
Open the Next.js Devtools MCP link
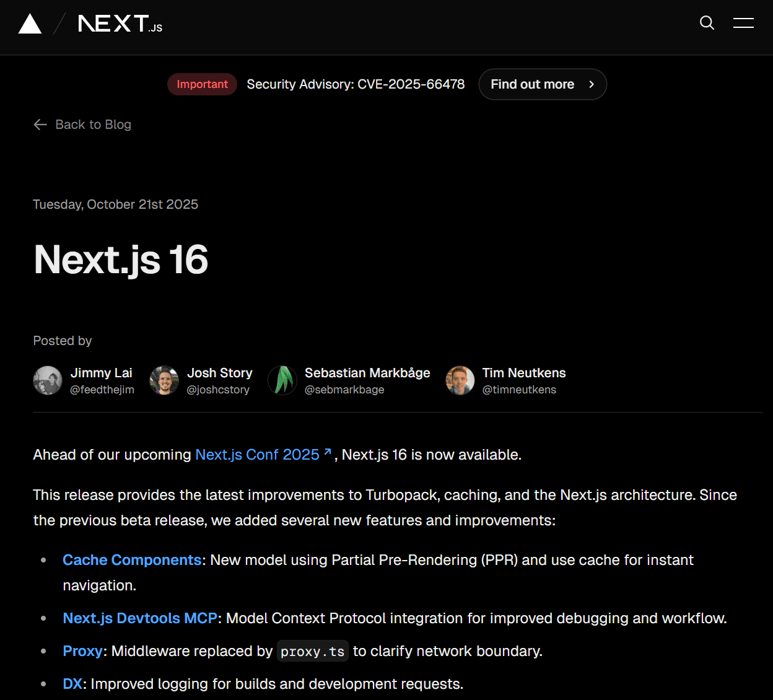139,618
